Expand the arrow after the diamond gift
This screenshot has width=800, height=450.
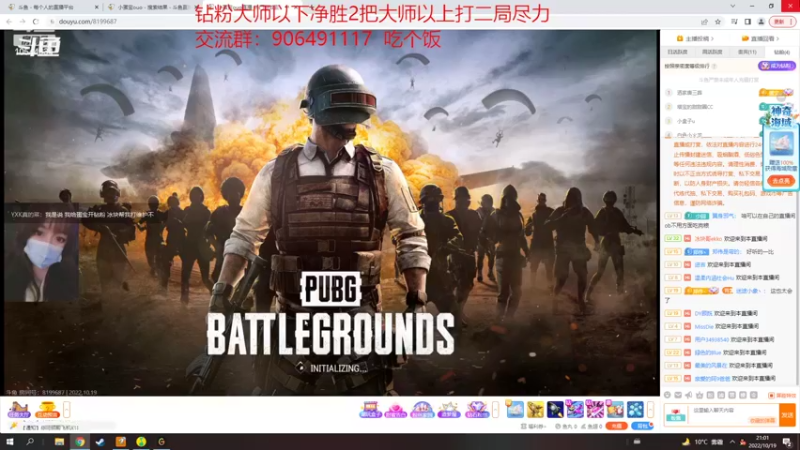(x=495, y=409)
